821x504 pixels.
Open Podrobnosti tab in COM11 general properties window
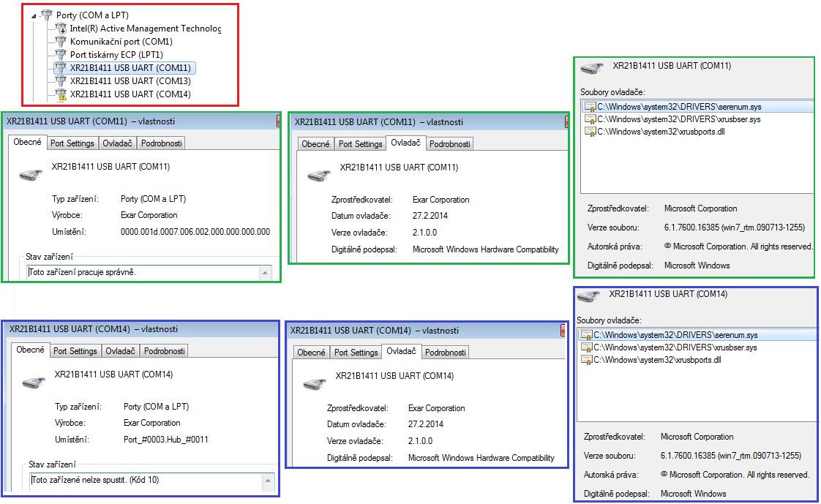pos(161,143)
